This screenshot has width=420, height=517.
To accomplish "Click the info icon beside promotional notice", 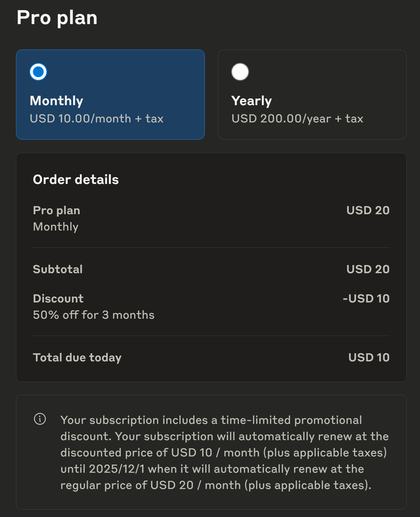I will [40, 419].
